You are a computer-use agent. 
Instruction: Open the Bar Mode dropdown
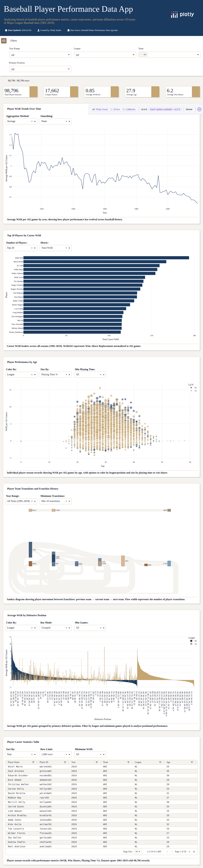pos(56,628)
